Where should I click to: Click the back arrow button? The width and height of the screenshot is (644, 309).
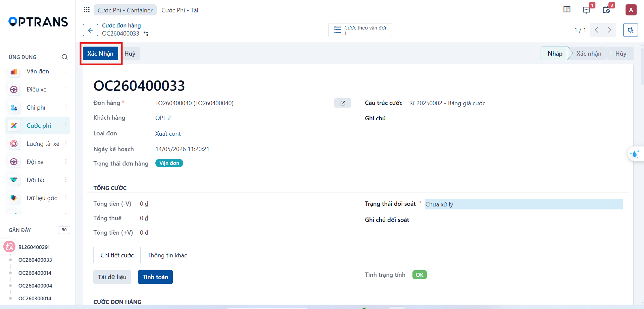90,30
